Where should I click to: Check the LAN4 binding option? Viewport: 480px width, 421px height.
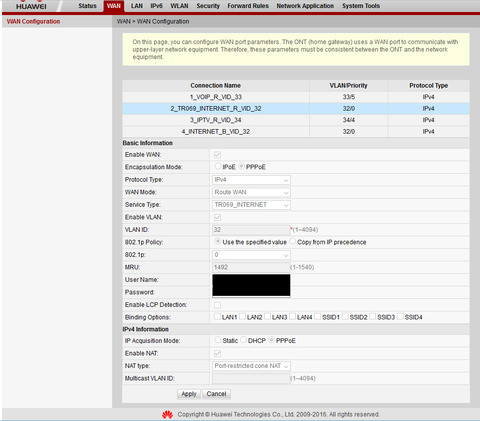point(292,316)
